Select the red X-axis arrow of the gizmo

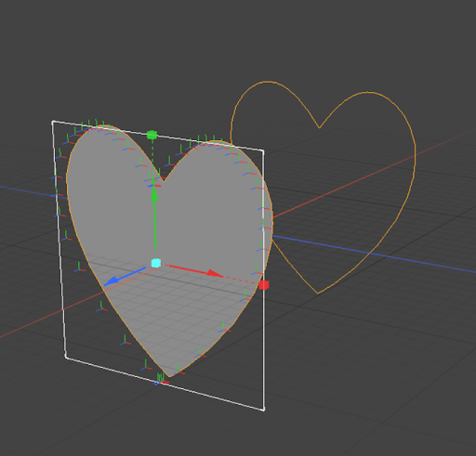(195, 270)
